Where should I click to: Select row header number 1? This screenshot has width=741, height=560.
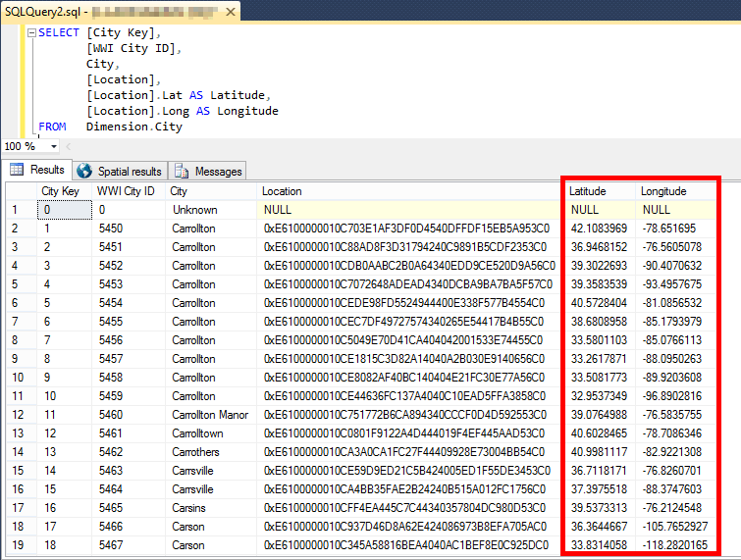click(x=22, y=210)
